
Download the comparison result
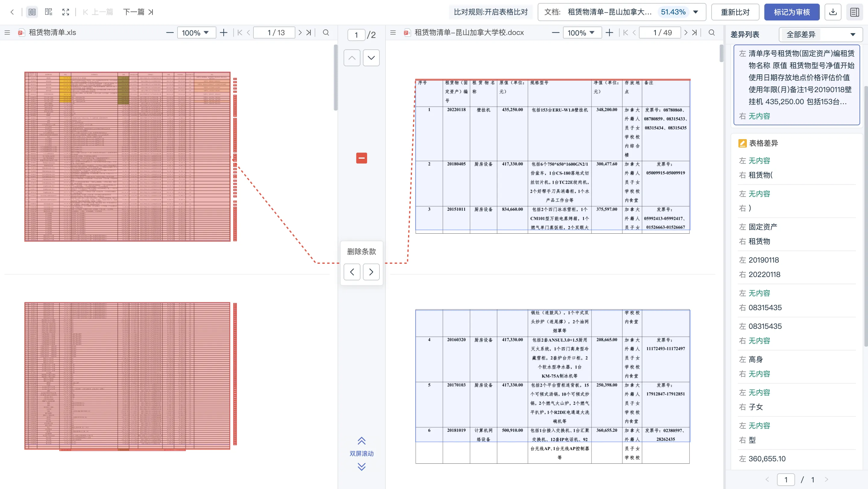click(x=833, y=12)
